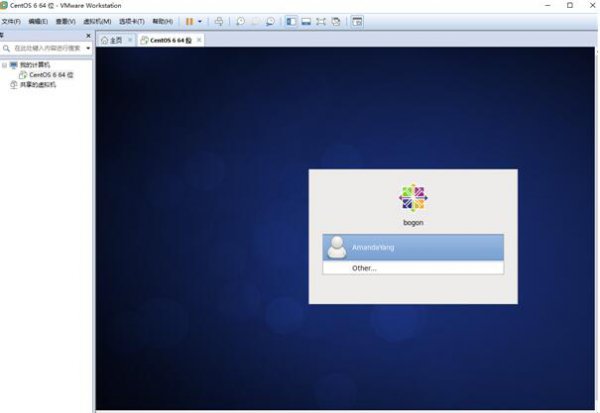Click the orange pause VM button
This screenshot has width=600, height=413.
(189, 21)
